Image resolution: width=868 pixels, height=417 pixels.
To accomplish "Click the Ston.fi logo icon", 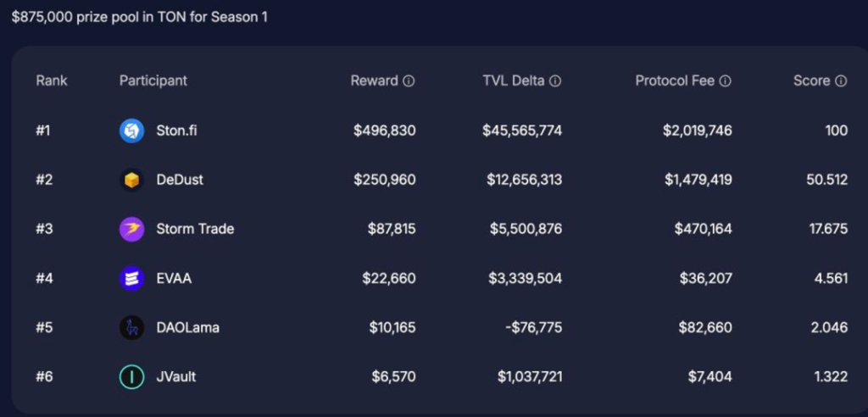I will coord(131,131).
